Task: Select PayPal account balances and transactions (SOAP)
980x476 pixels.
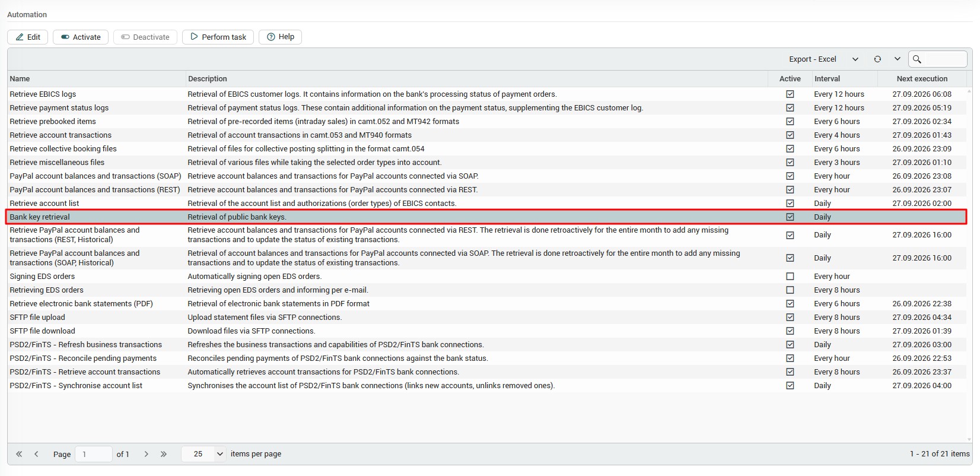Action: (x=487, y=176)
